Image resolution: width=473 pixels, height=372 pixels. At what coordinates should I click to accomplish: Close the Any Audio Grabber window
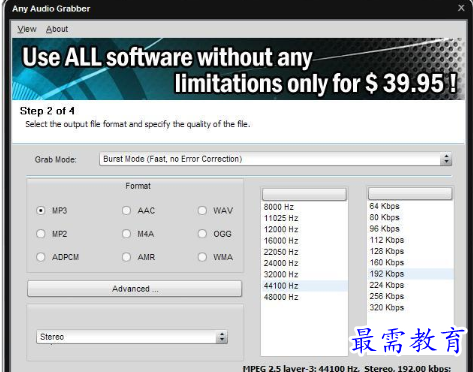461,8
